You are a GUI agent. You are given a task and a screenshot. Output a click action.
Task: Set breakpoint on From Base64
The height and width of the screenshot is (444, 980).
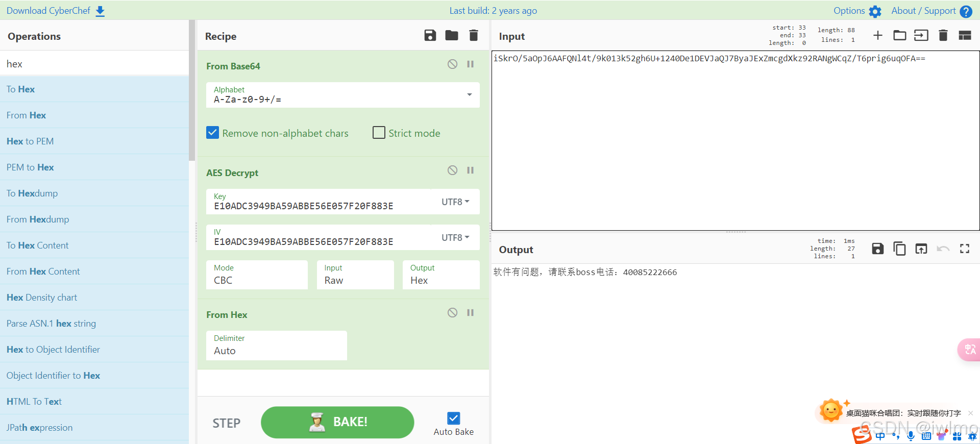tap(471, 64)
